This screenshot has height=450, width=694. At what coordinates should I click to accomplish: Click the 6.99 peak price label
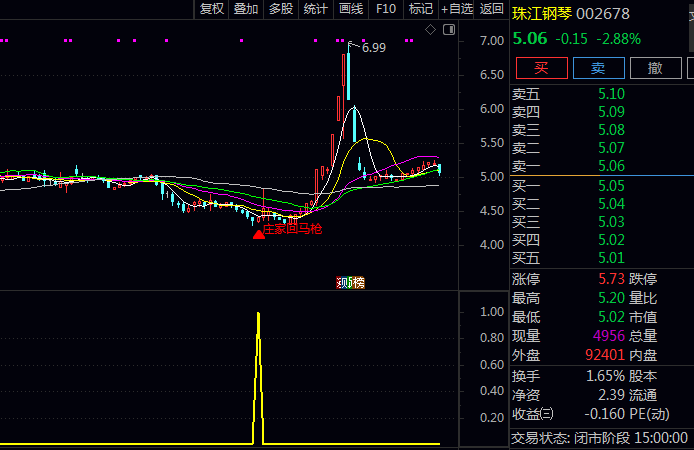click(374, 48)
